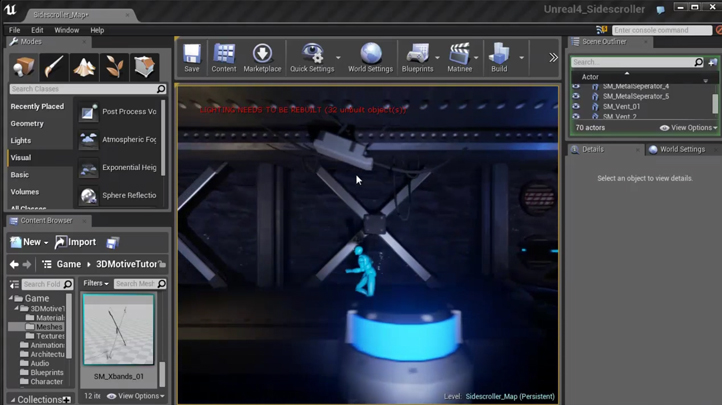This screenshot has height=405, width=722.
Task: Toggle visibility of SM_Vent_01
Action: tap(576, 106)
